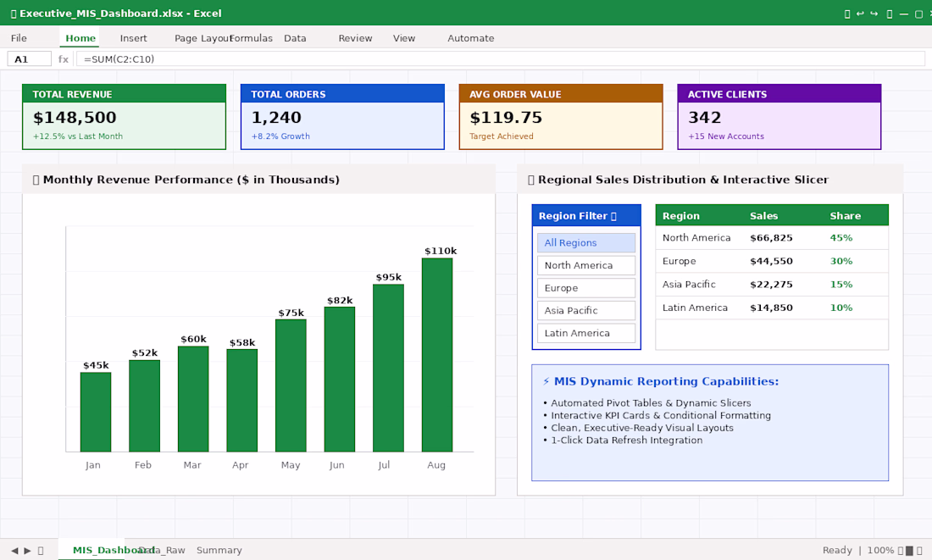
Task: Click the Monthly Revenue Performance chart title
Action: pos(191,180)
